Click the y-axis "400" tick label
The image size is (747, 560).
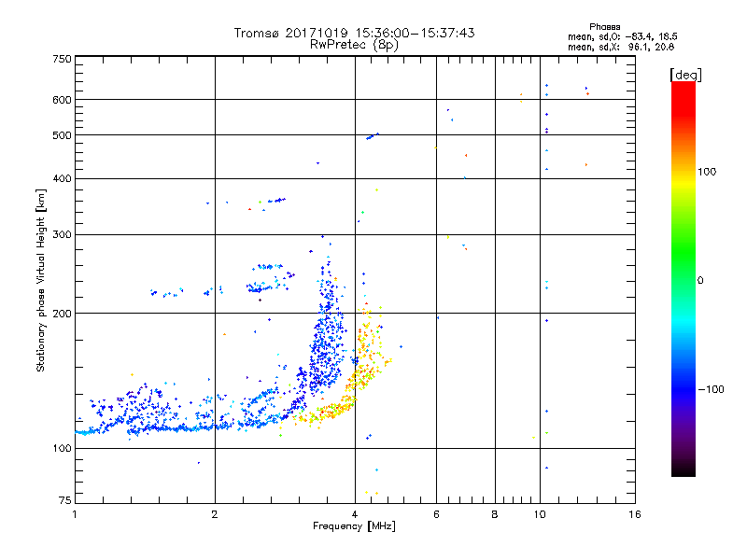tap(62, 178)
